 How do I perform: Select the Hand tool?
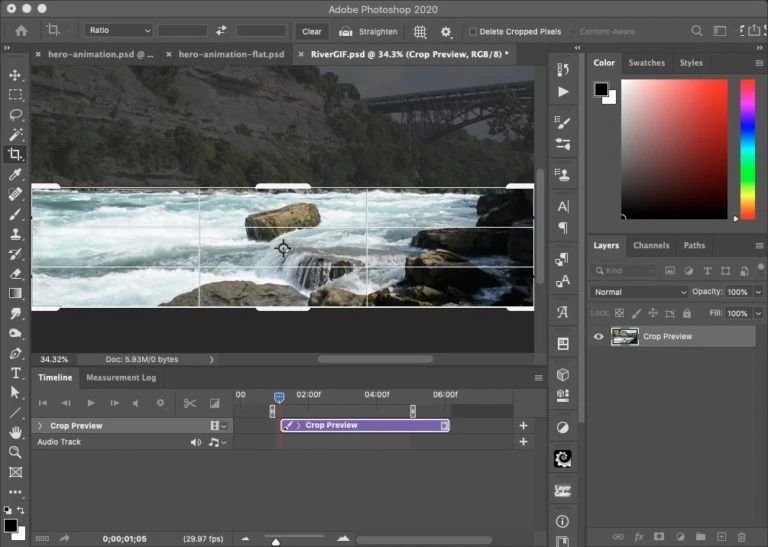[15, 432]
